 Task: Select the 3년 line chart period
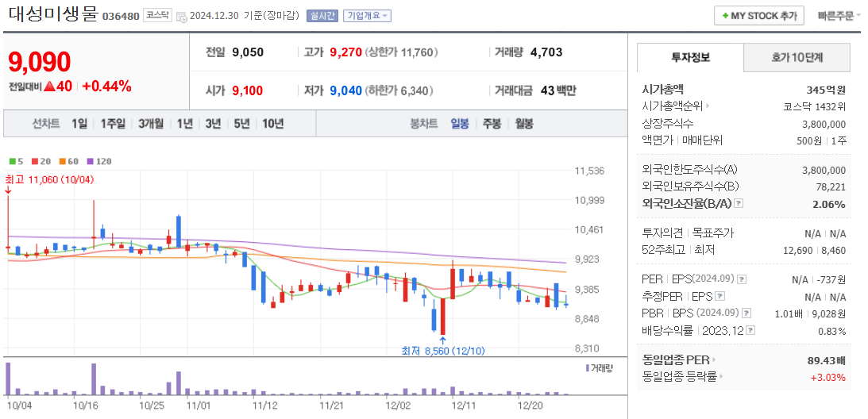coord(213,124)
